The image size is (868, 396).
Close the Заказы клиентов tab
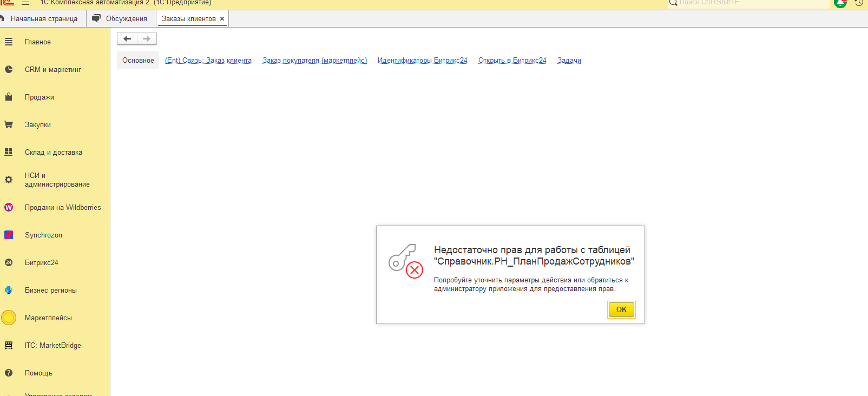pyautogui.click(x=222, y=18)
